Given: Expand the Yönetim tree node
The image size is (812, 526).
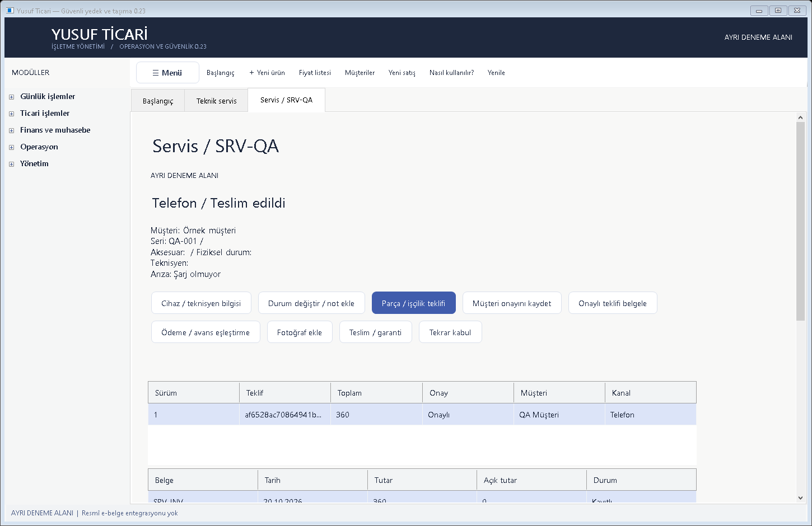Looking at the screenshot, I should 11,164.
